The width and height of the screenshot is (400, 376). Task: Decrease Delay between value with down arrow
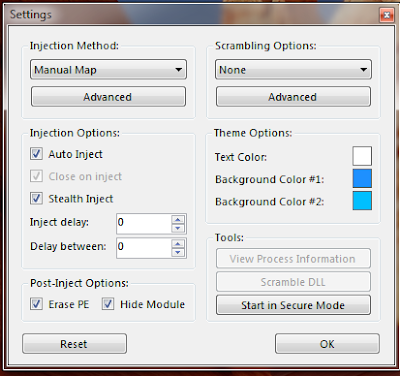click(178, 252)
